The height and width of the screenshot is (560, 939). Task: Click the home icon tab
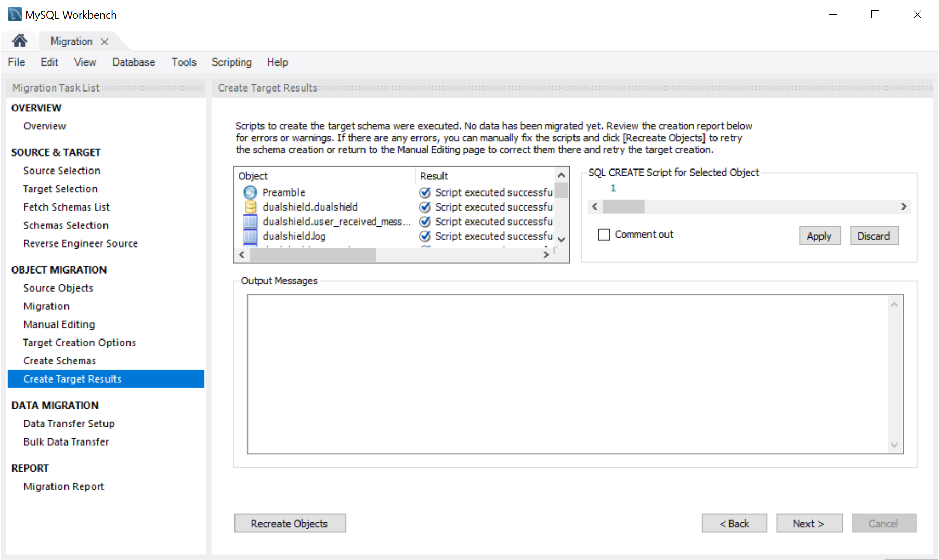pos(20,41)
